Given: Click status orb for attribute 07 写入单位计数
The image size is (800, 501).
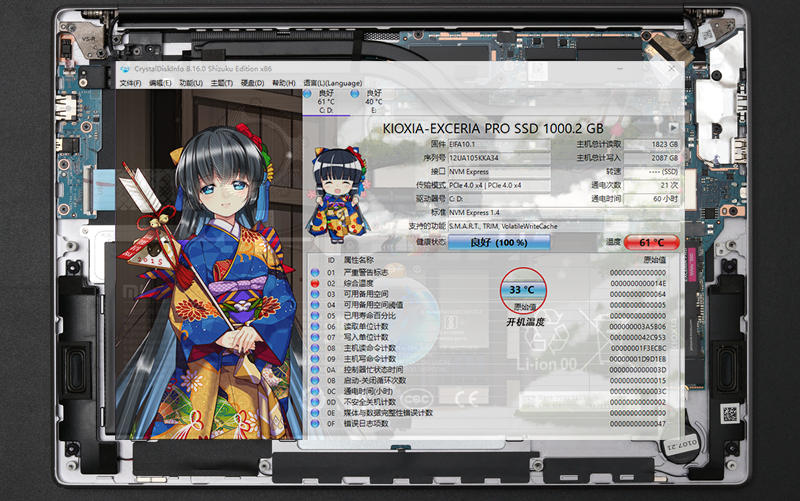Looking at the screenshot, I should [x=315, y=337].
